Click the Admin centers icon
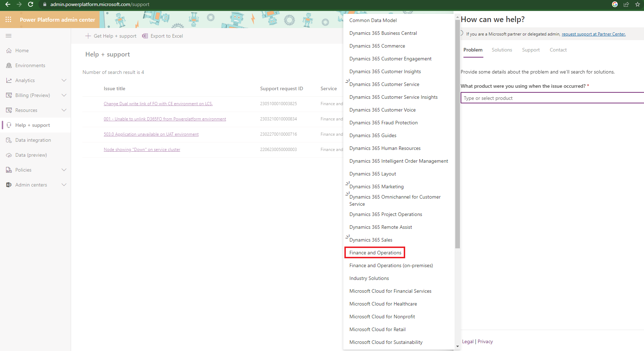Image resolution: width=644 pixels, height=351 pixels. point(9,185)
